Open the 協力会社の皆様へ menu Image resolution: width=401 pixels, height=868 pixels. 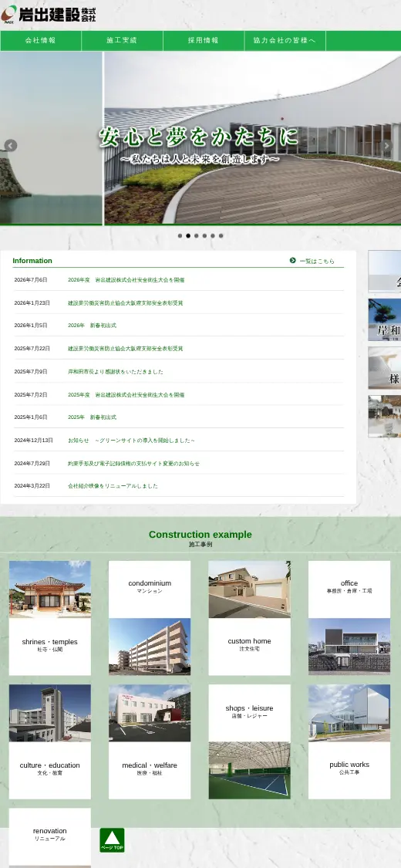click(x=285, y=40)
